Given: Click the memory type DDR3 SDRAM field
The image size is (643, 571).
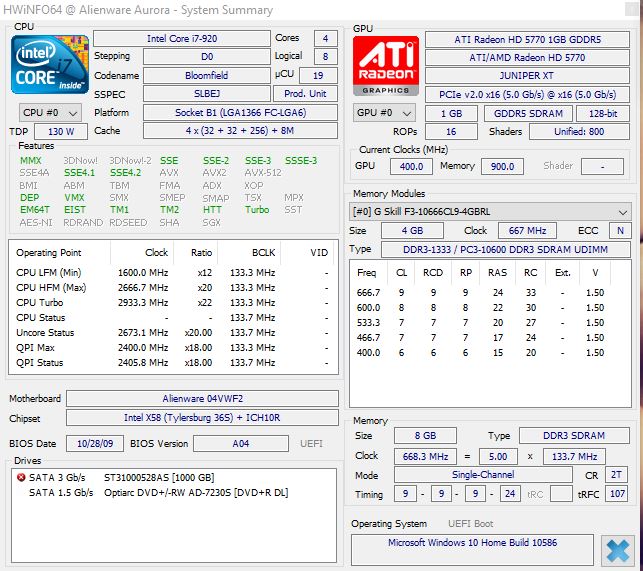Looking at the screenshot, I should tap(574, 436).
